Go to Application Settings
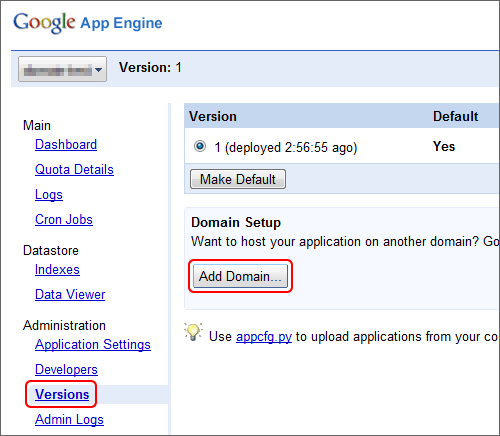This screenshot has height=436, width=500. 93,345
